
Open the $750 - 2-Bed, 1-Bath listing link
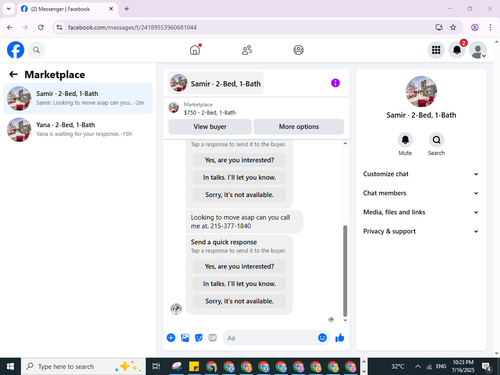(x=210, y=113)
